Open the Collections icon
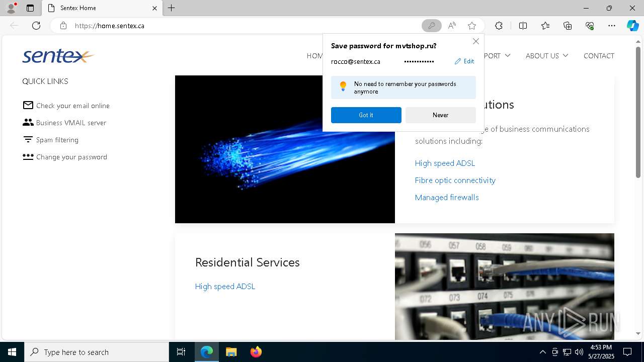Image resolution: width=644 pixels, height=362 pixels. point(568,26)
